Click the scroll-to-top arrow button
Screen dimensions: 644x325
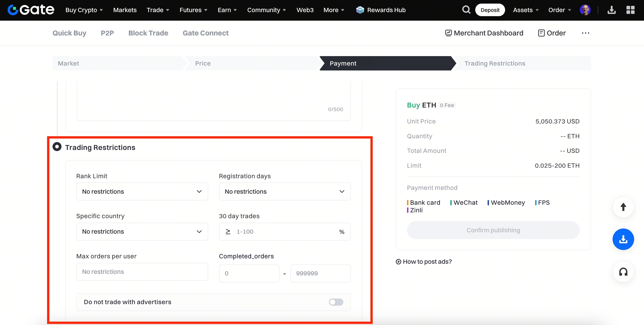tap(623, 207)
